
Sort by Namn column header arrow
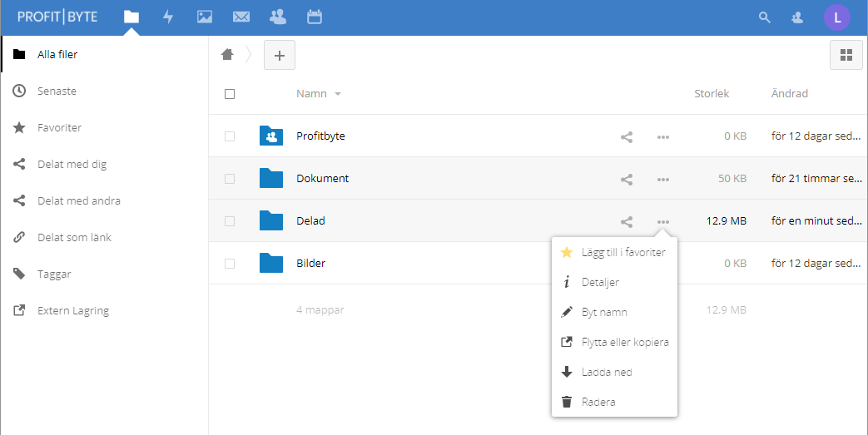337,94
